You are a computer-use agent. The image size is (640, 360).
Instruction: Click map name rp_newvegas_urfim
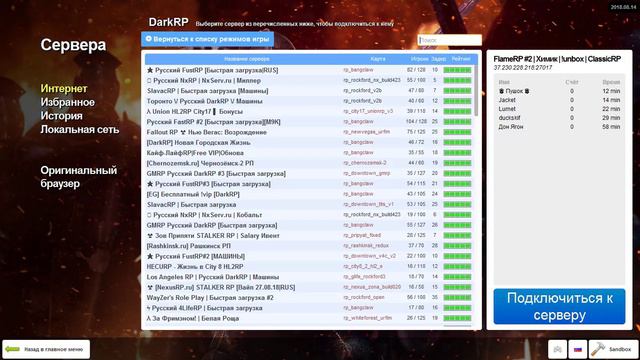coord(367,132)
